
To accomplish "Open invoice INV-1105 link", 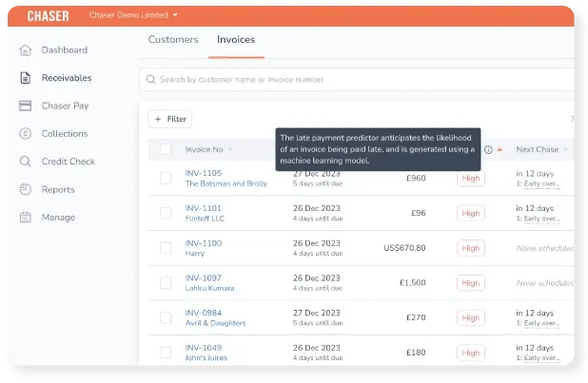I will 204,173.
